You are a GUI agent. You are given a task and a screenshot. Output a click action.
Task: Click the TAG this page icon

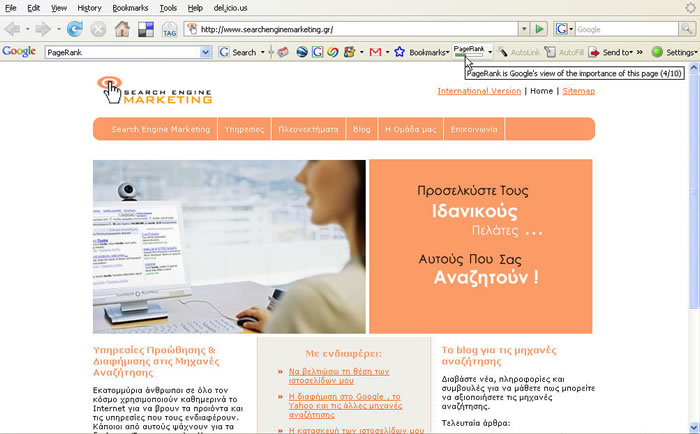click(x=169, y=29)
